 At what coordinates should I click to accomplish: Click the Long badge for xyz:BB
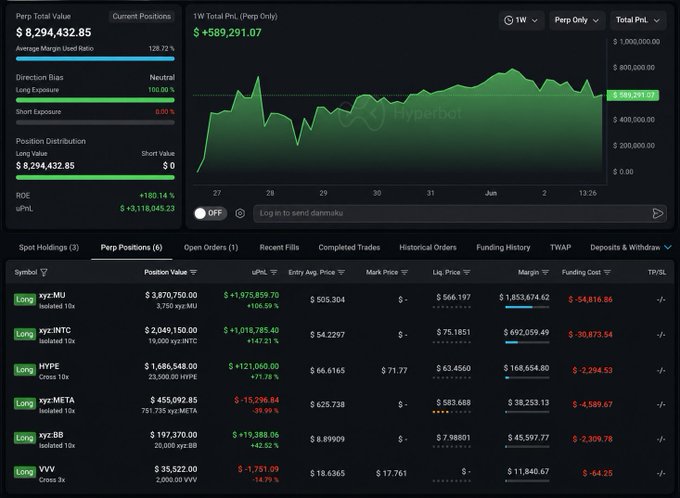[x=25, y=438]
